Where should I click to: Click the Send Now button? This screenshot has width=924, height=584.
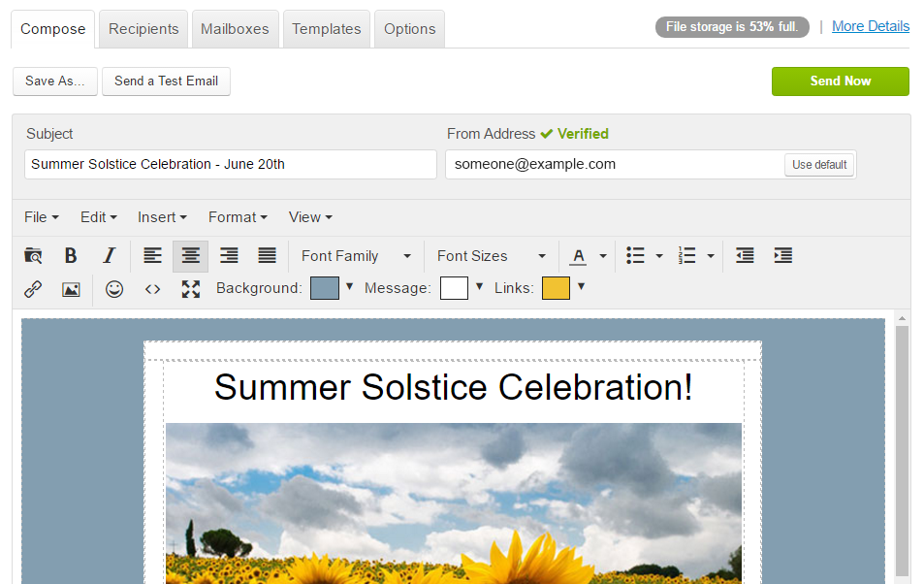pos(840,81)
